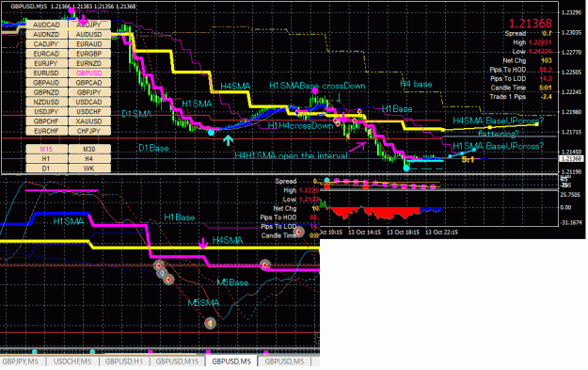This screenshot has width=588, height=370.
Task: Select the active GBPUSD,M5 tab
Action: pyautogui.click(x=231, y=362)
